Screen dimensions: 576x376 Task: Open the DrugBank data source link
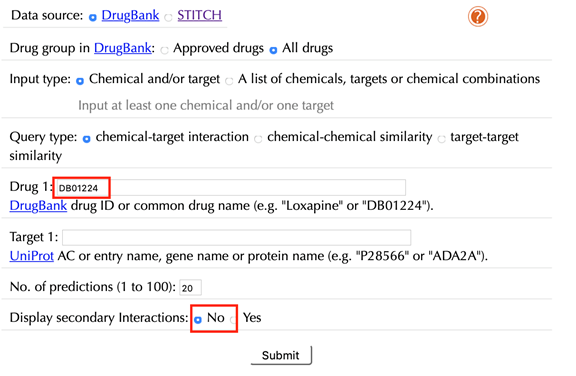[130, 15]
